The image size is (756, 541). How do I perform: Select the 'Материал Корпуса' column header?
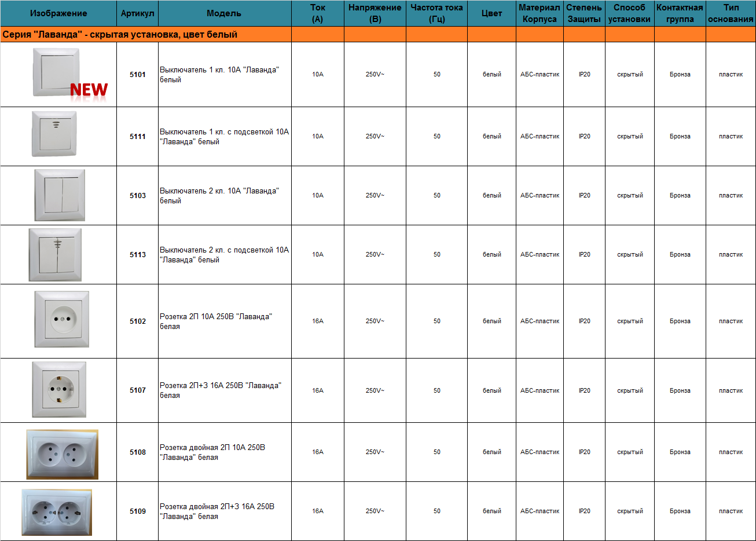540,13
